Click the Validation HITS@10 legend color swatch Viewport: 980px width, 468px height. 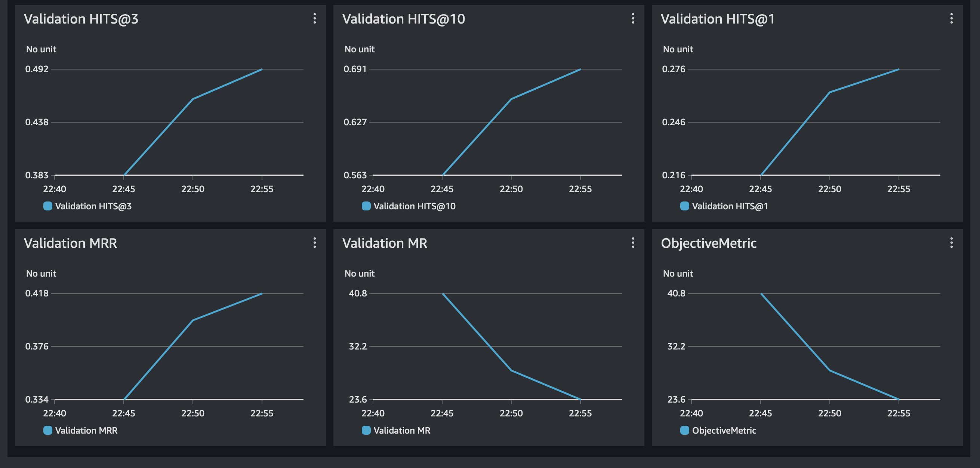(x=366, y=206)
